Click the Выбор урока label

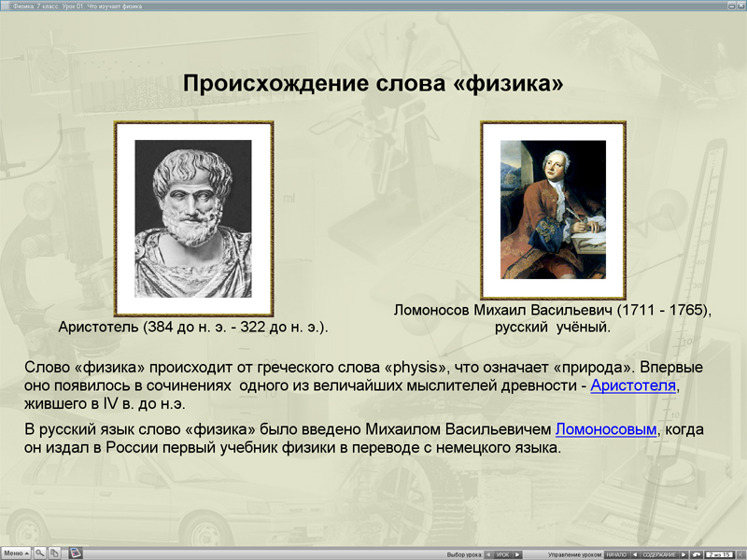click(465, 553)
